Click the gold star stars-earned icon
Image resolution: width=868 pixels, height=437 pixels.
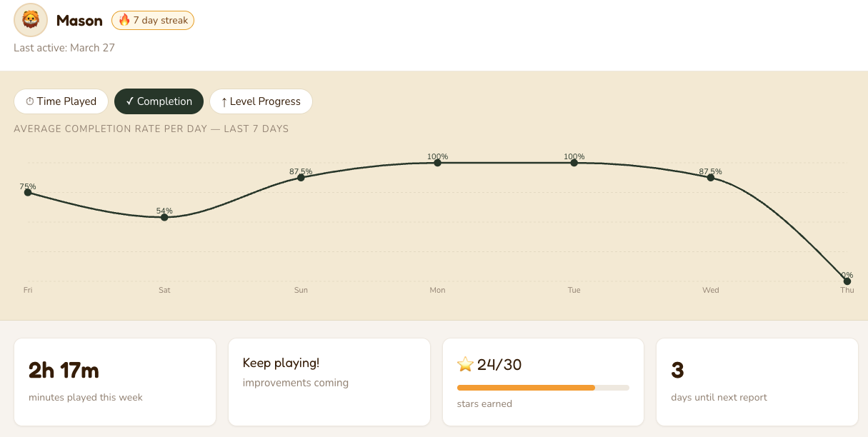(x=466, y=365)
